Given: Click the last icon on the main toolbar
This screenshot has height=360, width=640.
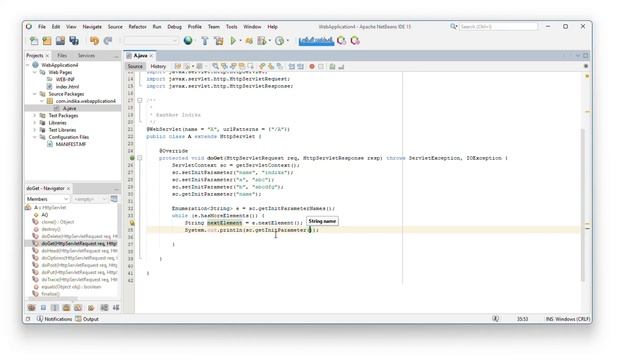Looking at the screenshot, I should [x=355, y=40].
